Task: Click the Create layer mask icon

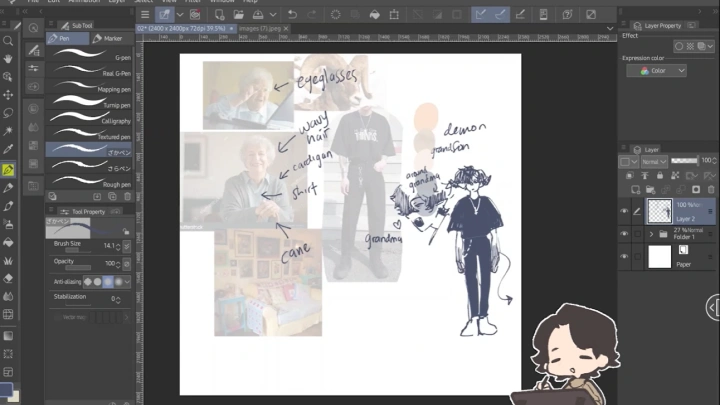Action: [696, 190]
